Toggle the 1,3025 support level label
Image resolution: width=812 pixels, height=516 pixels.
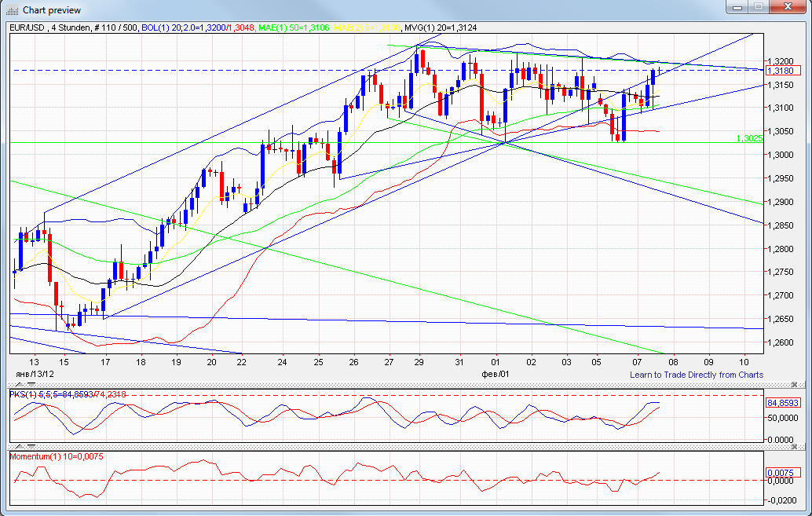748,137
